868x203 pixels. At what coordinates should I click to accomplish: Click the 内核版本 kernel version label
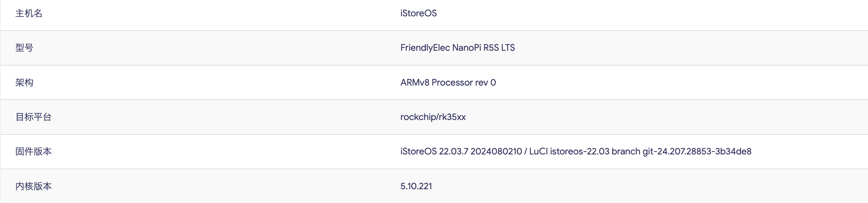pyautogui.click(x=33, y=186)
